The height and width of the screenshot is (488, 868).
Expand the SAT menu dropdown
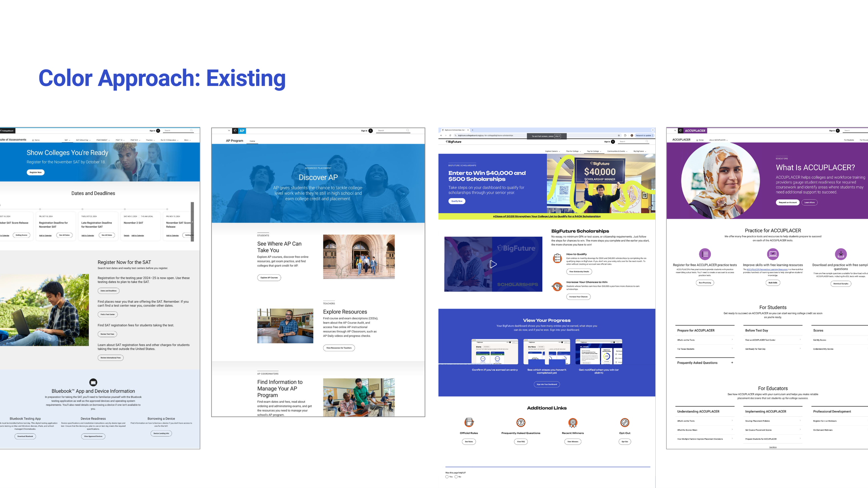tap(67, 140)
